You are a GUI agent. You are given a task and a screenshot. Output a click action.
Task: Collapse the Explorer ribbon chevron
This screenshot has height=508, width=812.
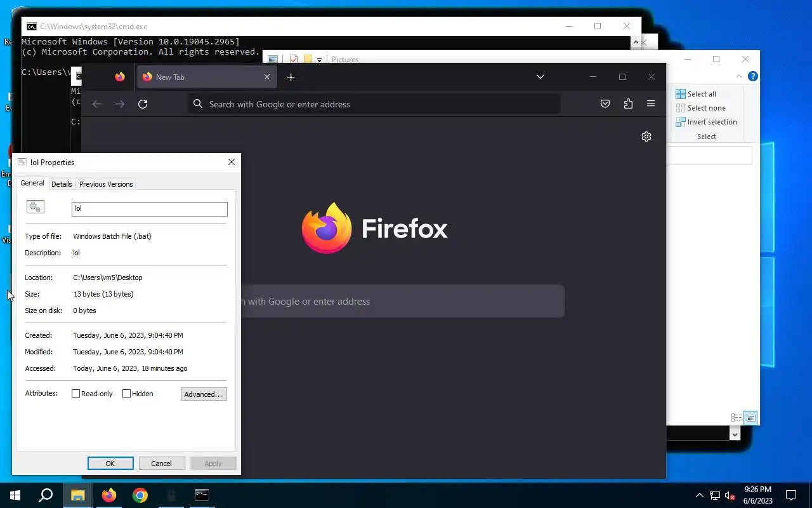739,76
